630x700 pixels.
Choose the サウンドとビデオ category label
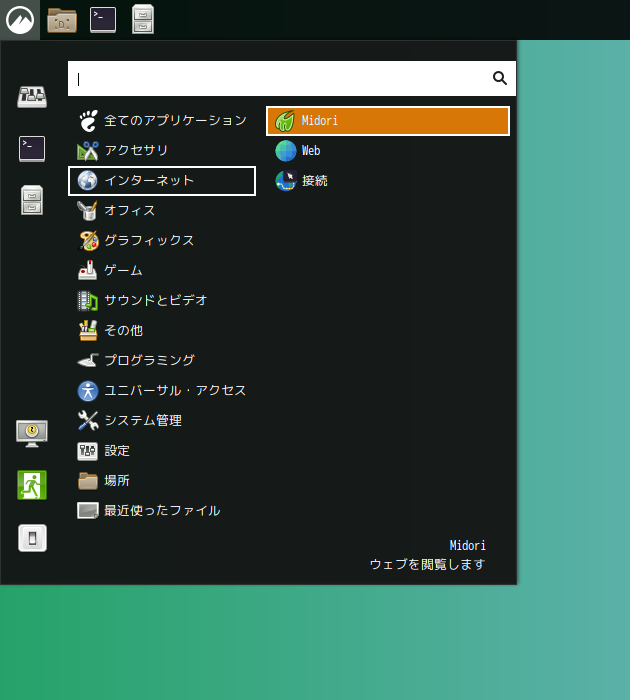click(156, 300)
